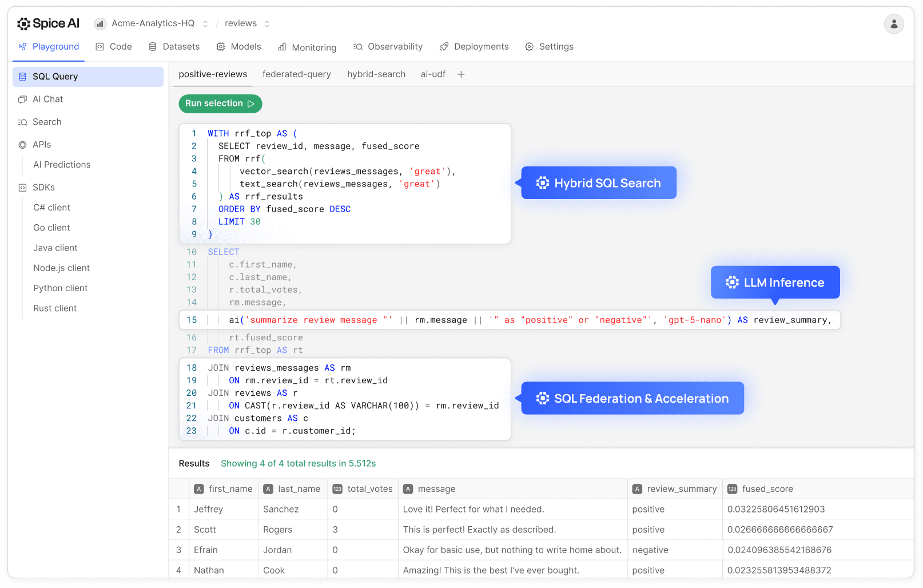Open the Datasets panel
Viewport: 923px width, 588px height.
click(x=174, y=46)
